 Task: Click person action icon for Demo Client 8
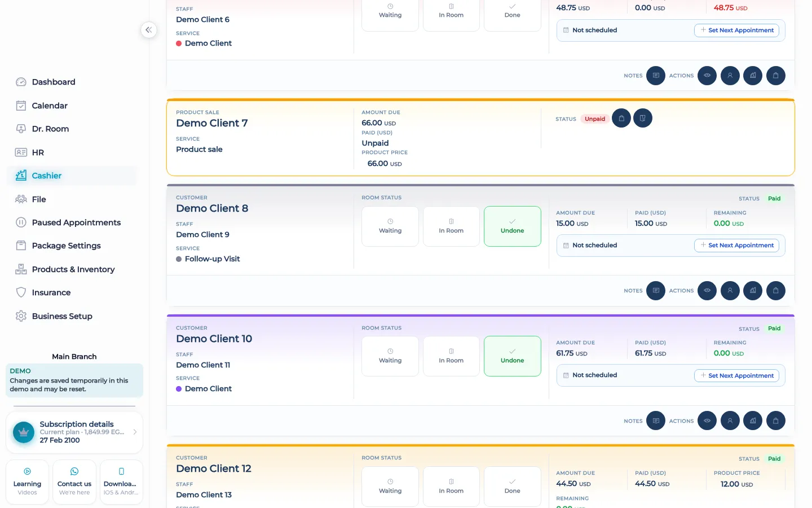730,291
